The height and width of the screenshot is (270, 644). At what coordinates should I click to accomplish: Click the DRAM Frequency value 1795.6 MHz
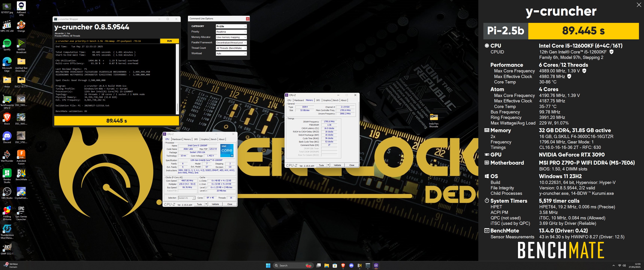tap(329, 121)
